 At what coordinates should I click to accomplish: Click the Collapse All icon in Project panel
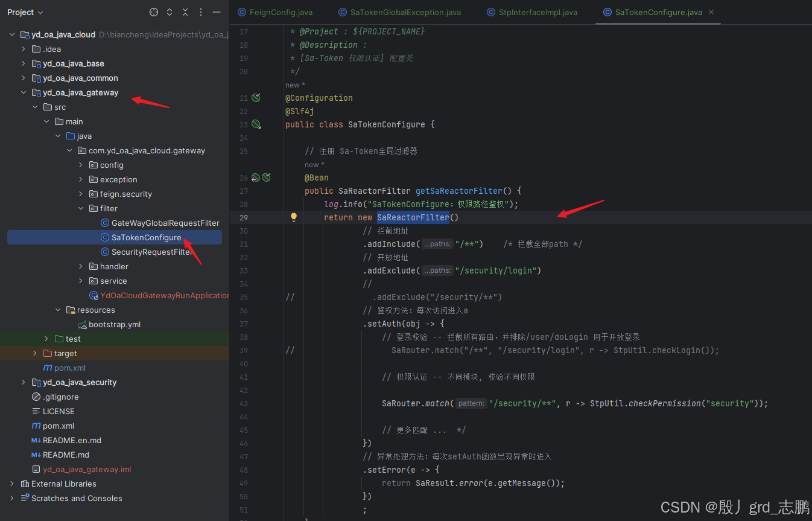[185, 12]
